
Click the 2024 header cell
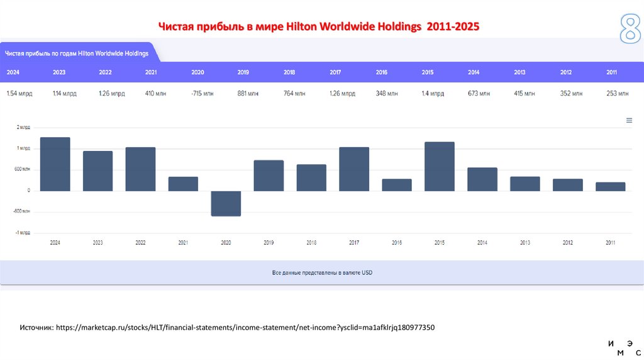tap(13, 72)
